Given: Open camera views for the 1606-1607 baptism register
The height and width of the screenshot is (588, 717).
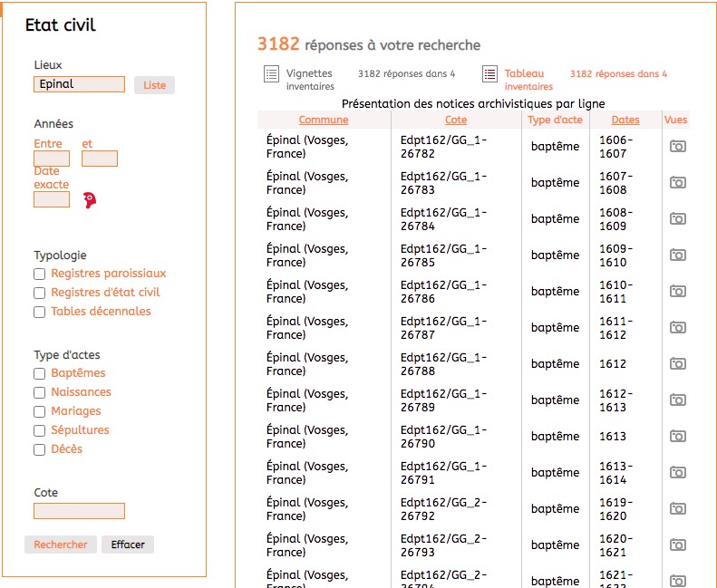Looking at the screenshot, I should point(677,147).
